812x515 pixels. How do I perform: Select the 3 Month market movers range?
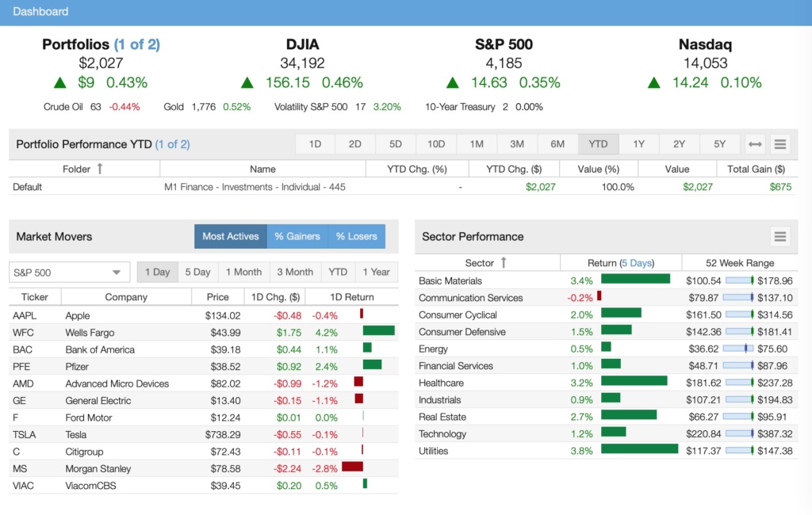295,273
